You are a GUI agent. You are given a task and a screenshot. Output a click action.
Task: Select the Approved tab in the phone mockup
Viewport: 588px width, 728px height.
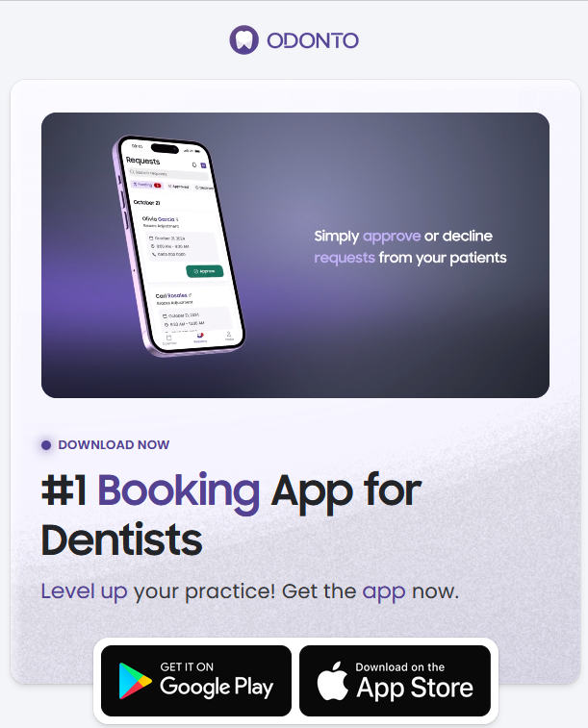178,187
